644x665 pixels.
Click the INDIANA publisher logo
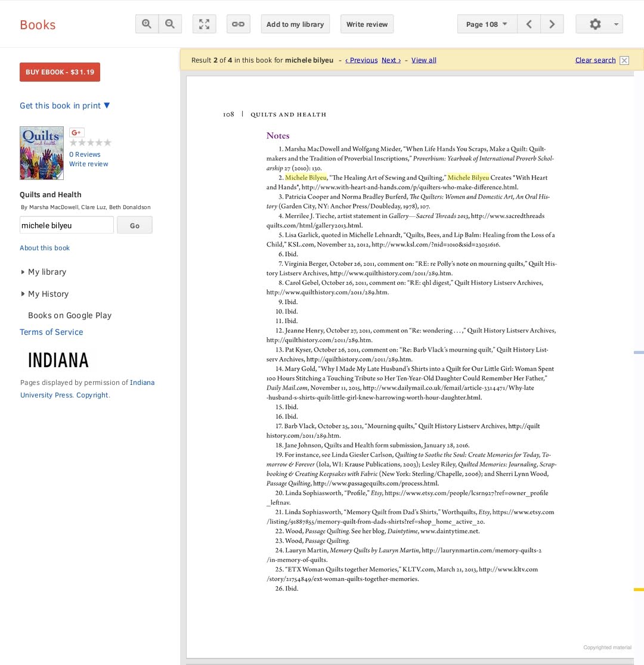click(58, 360)
